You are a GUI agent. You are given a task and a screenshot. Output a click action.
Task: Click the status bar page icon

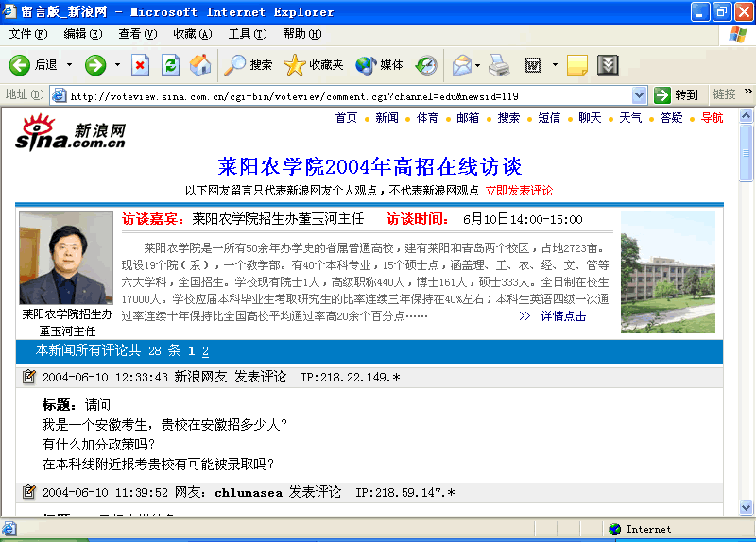point(9,529)
